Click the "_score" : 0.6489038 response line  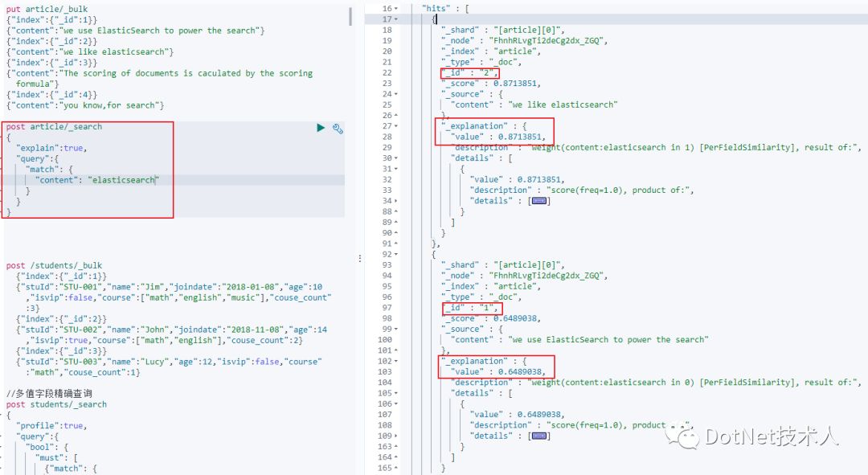[x=491, y=318]
